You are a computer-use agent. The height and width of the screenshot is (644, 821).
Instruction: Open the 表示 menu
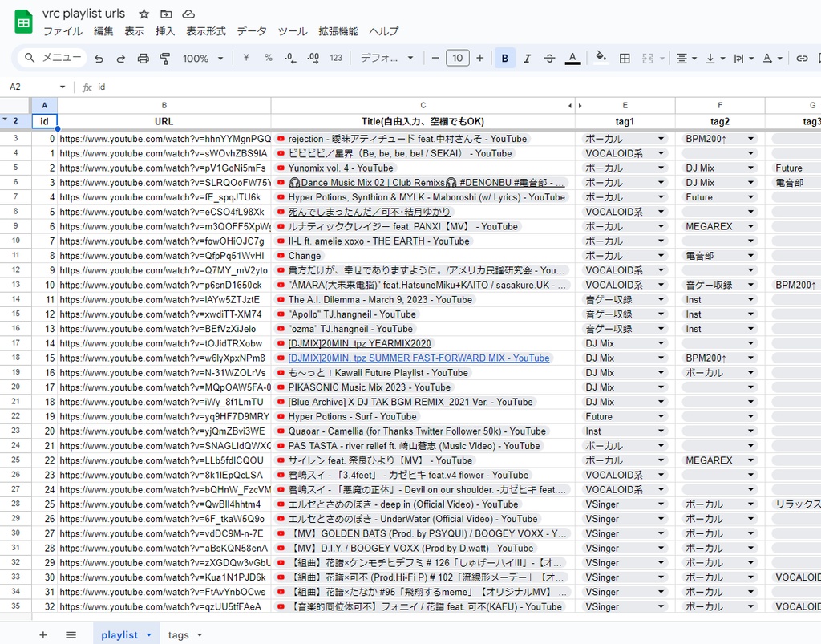pos(134,31)
